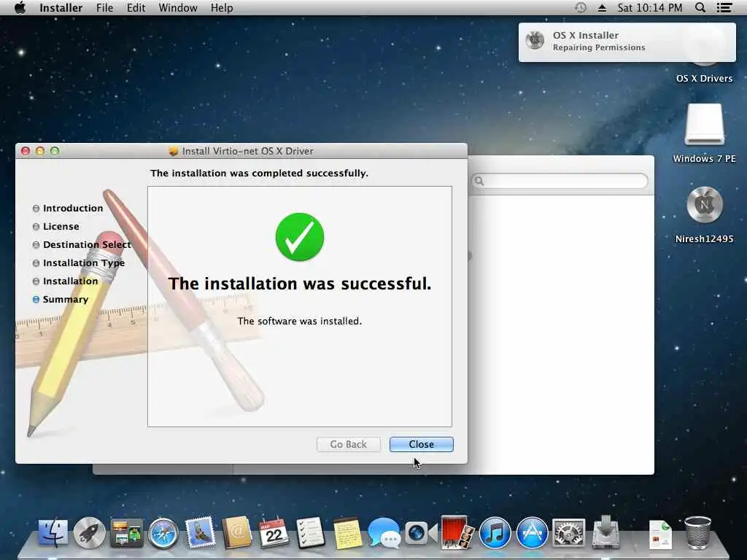
Task: Click 'The software was installed.' text
Action: (x=300, y=321)
